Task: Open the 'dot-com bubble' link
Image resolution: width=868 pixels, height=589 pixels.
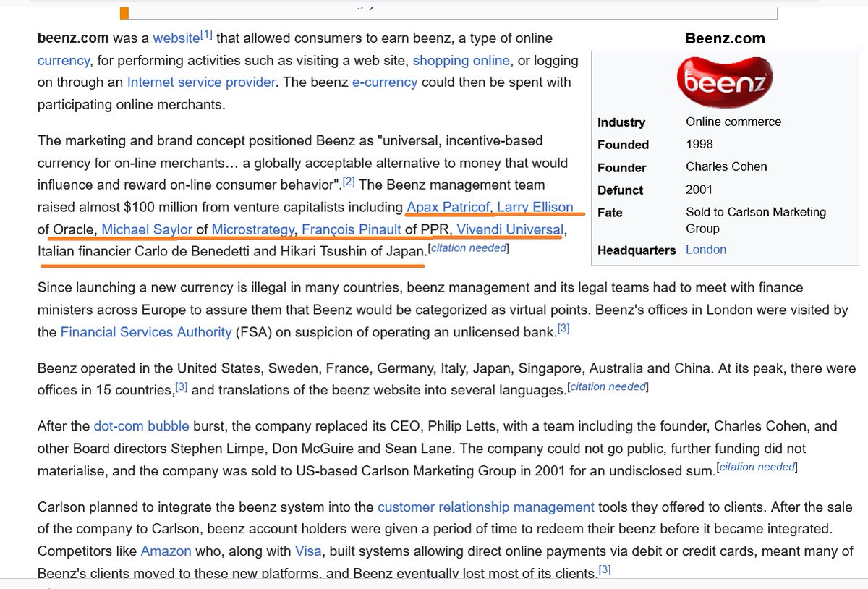Action: pos(141,426)
